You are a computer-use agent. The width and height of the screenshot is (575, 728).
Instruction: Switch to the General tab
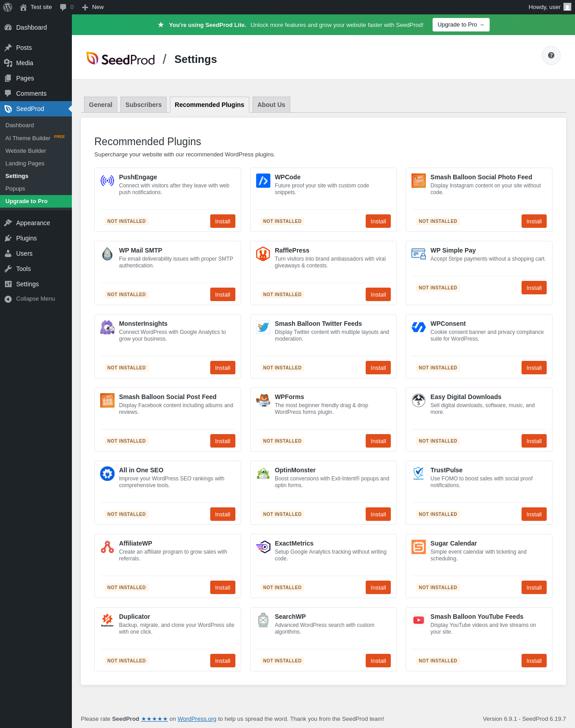(101, 105)
